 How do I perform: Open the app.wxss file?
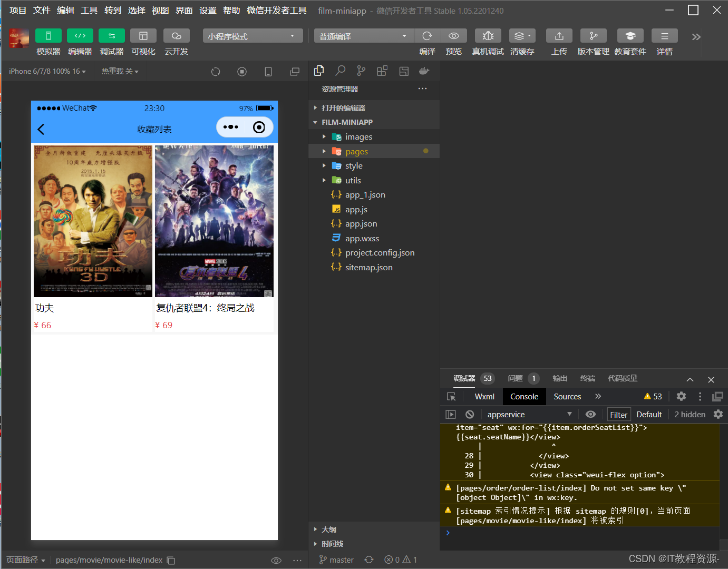tap(374, 238)
